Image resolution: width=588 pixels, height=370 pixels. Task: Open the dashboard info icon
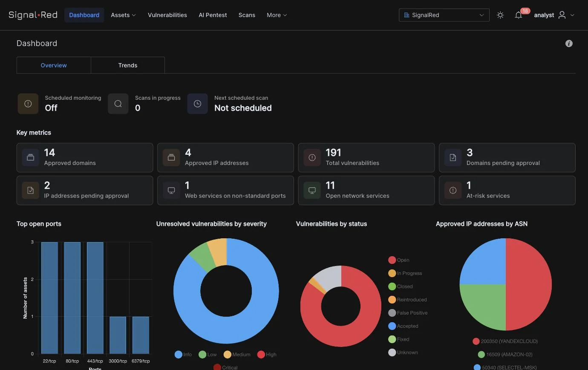(x=569, y=43)
